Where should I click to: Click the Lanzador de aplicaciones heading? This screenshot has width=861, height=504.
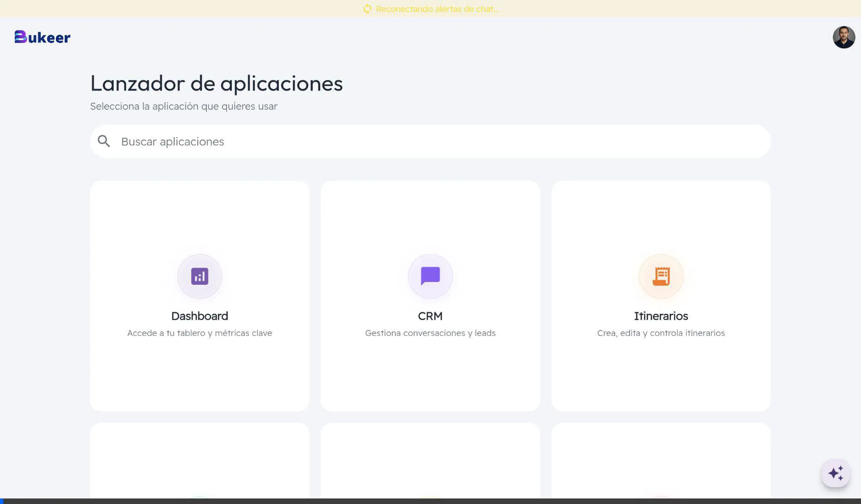[216, 84]
